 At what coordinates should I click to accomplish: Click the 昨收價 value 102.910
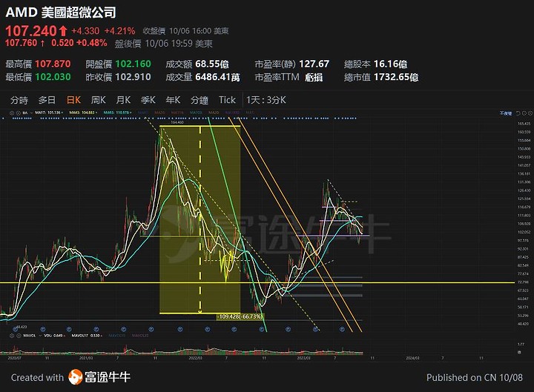tap(133, 77)
